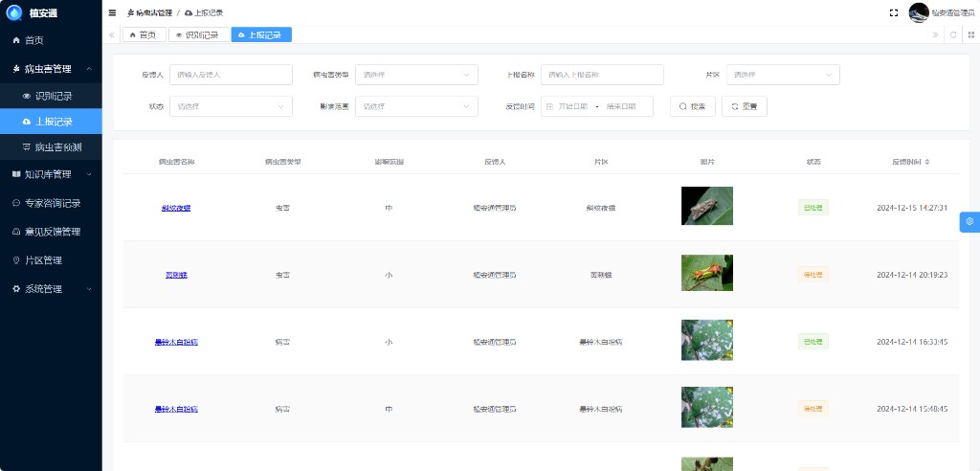The height and width of the screenshot is (471, 980).
Task: Switch to the 首页 tab
Action: tap(144, 35)
